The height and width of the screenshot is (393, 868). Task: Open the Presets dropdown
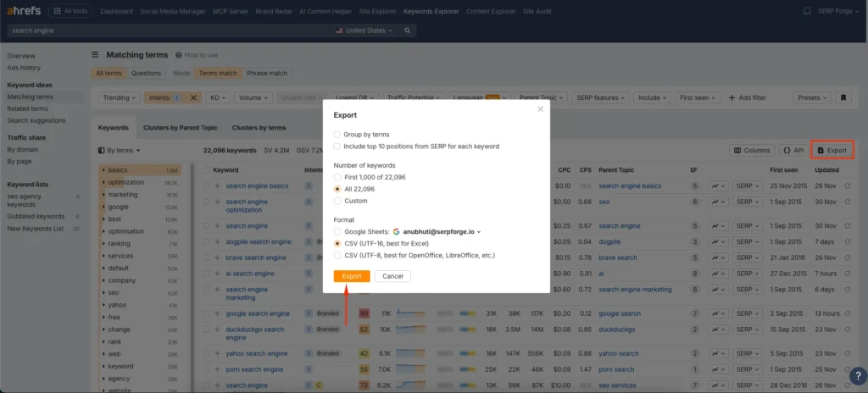[x=812, y=97]
